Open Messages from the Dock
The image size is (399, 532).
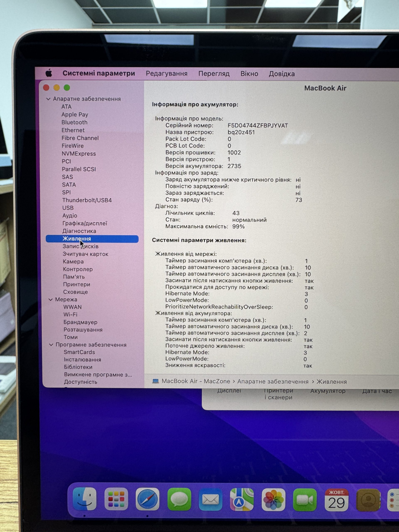click(179, 499)
